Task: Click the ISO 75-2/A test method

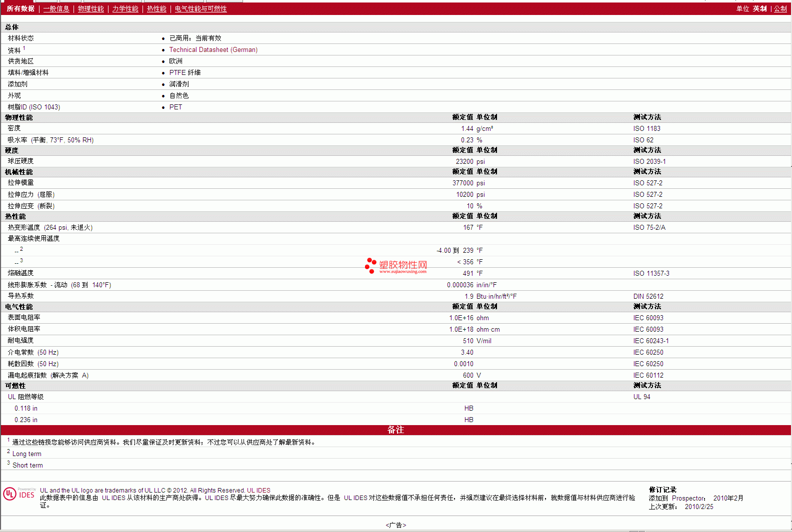Action: tap(649, 228)
